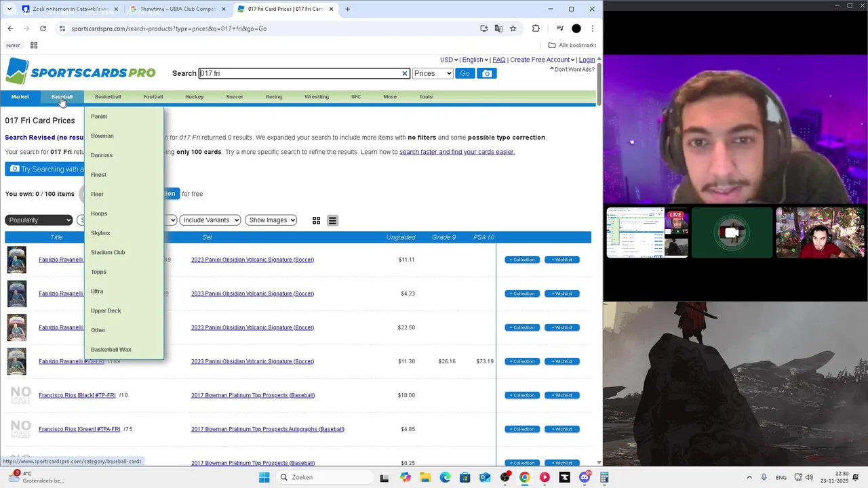Open 2017 Bowman Platinum Top Prospects Autographs set
868x488 pixels.
[268, 429]
